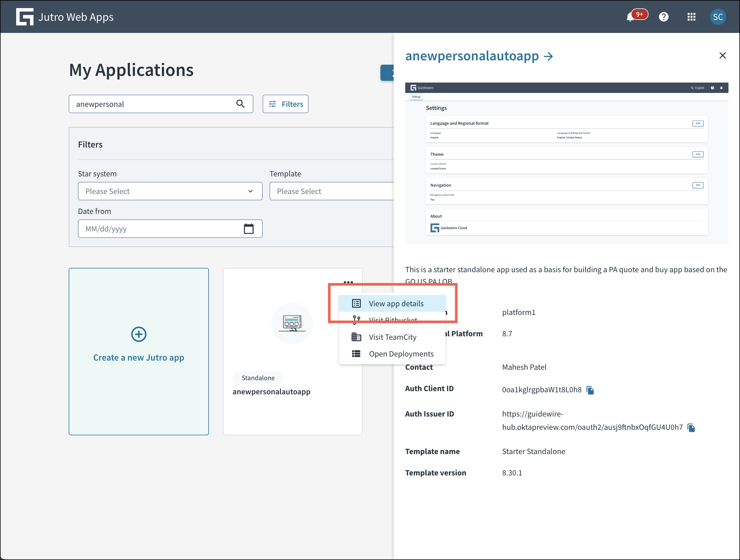Copy the Auth Client ID value
The height and width of the screenshot is (560, 740).
[590, 390]
